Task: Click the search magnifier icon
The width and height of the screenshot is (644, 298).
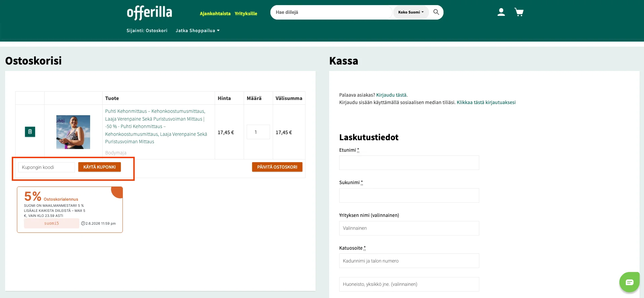Action: coord(436,12)
